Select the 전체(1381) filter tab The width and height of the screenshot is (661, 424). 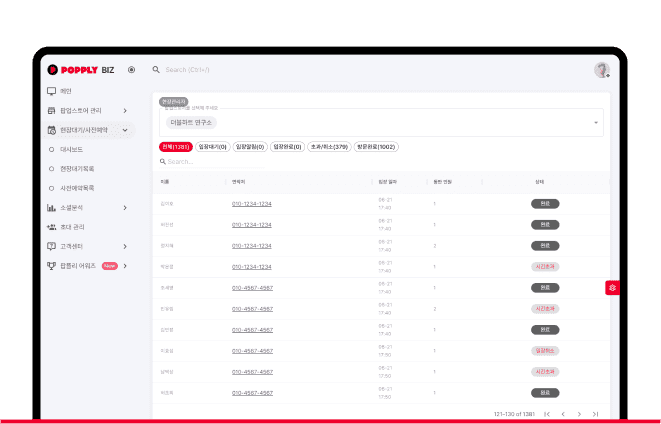point(176,147)
